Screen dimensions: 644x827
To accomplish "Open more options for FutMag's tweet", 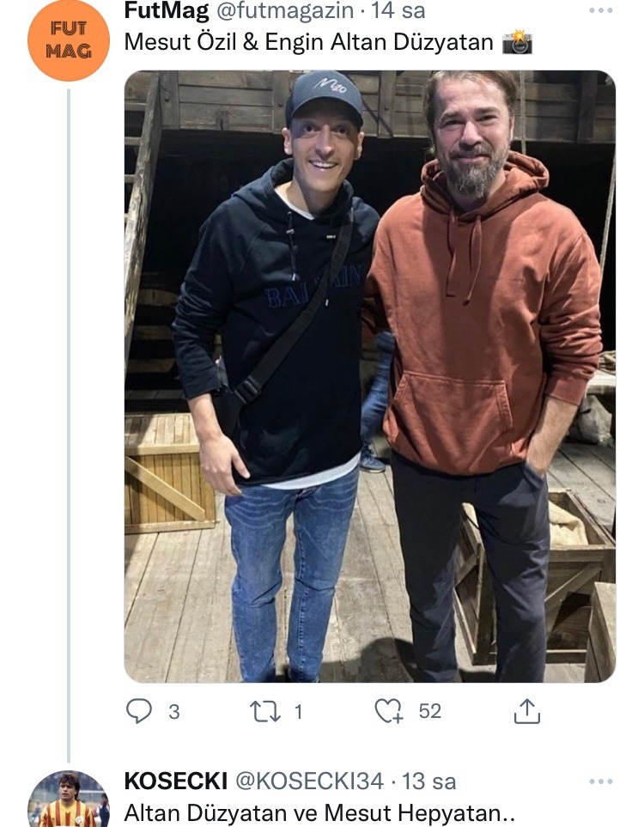I will [601, 11].
